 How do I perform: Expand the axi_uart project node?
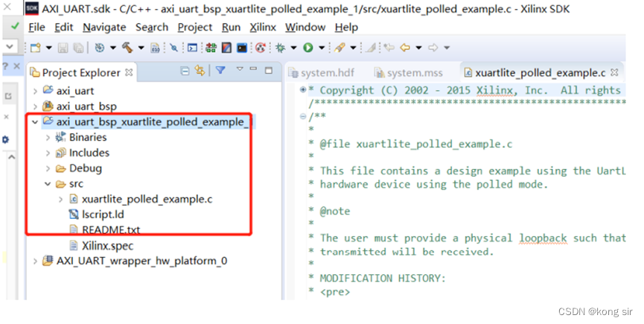click(35, 91)
